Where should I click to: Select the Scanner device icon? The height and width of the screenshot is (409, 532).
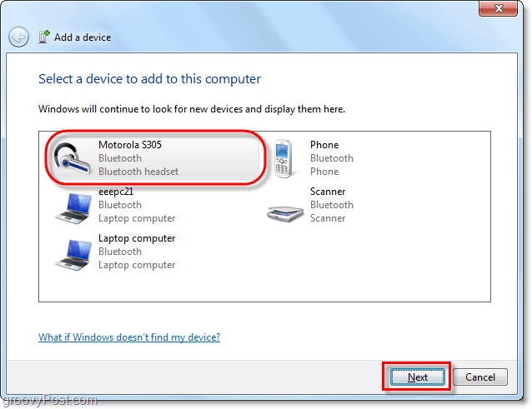pyautogui.click(x=285, y=213)
